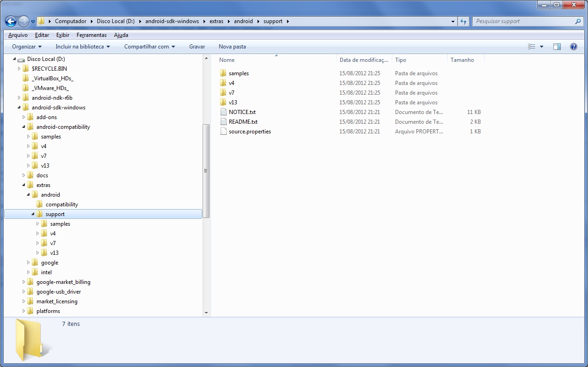Screen dimensions: 588x367
Task: Select the NOTICE.txt file icon
Action: (223, 112)
